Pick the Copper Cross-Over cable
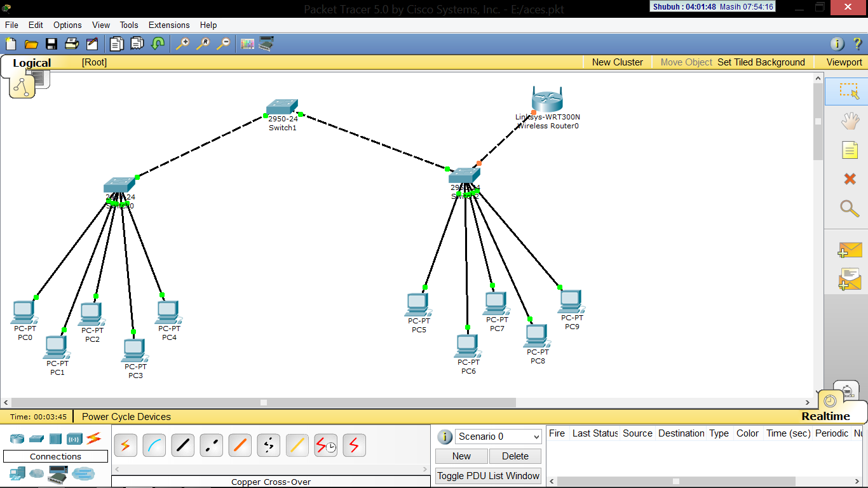This screenshot has height=488, width=868. point(211,445)
